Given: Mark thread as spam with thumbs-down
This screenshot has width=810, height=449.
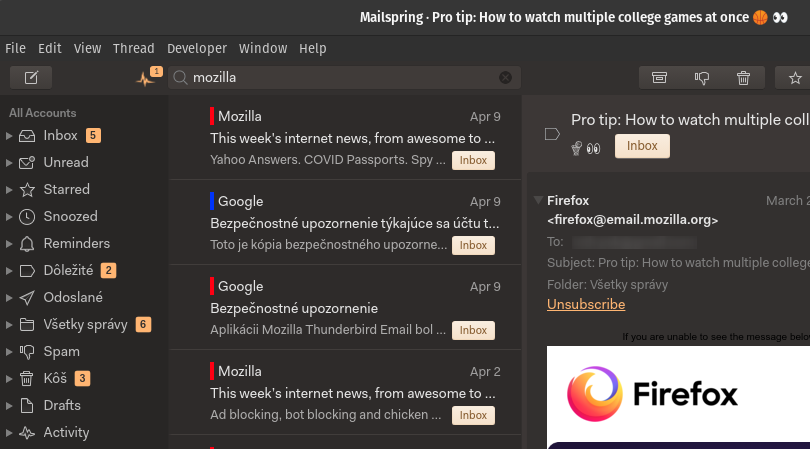Looking at the screenshot, I should pyautogui.click(x=702, y=78).
